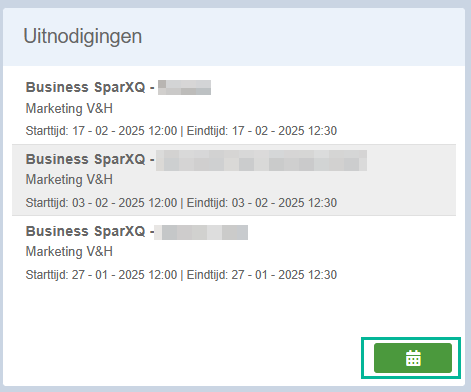Click Starttijd 17-02-2025 12:00 text
471x392 pixels.
point(101,131)
